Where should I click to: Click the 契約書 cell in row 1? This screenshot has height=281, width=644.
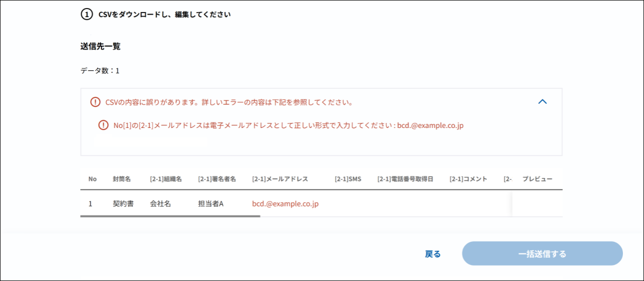tap(123, 204)
